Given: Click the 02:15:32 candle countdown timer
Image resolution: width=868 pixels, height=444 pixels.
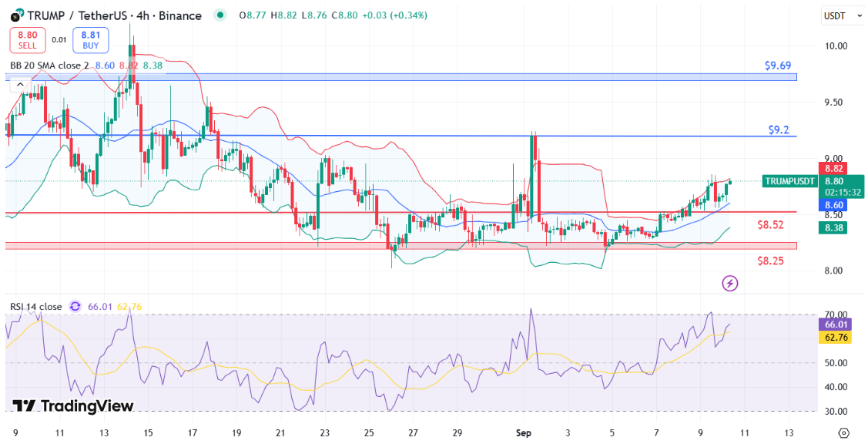Looking at the screenshot, I should pos(843,193).
